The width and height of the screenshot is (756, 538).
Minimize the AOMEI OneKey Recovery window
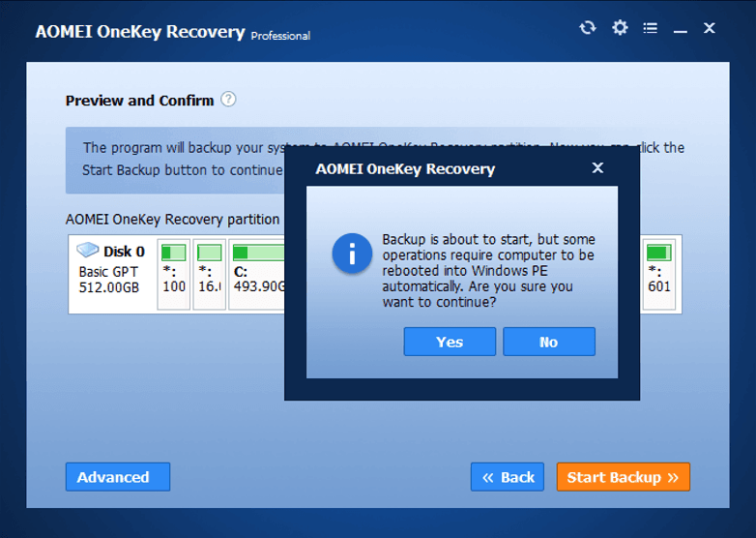coord(681,31)
